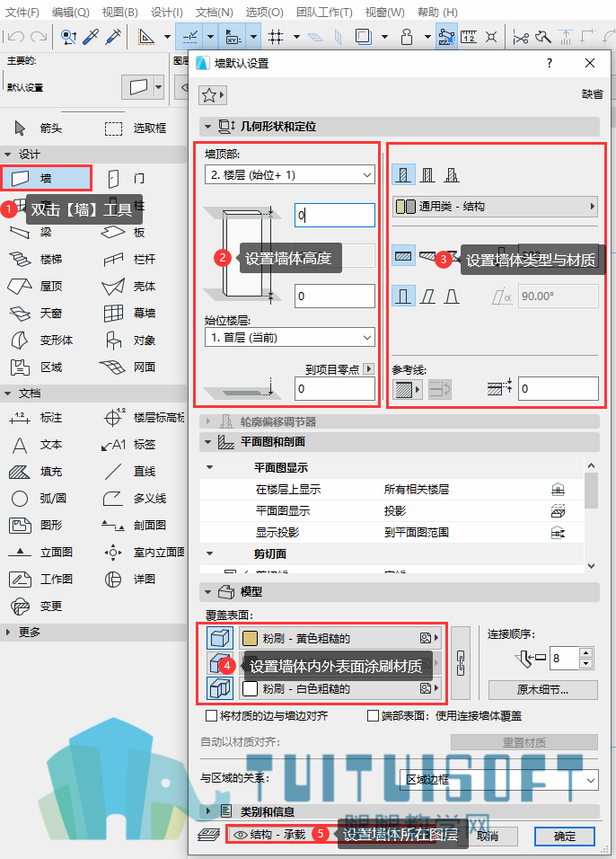Select the Detail (详图) tool
Screen dimensions: 616x859
coord(130,579)
